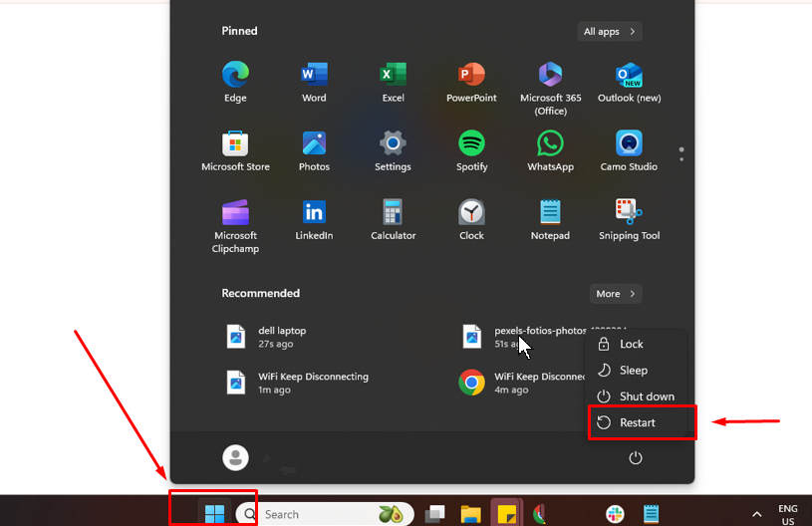This screenshot has width=812, height=526.
Task: Expand the All apps list
Action: [609, 32]
